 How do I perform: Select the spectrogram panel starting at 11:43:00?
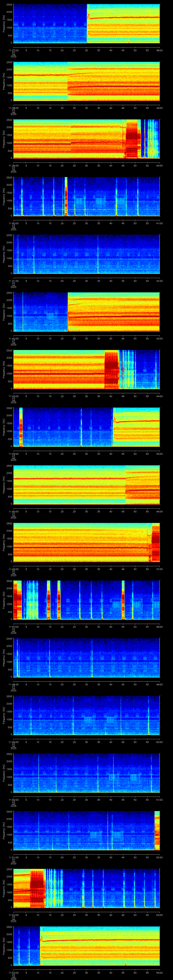pyautogui.click(x=86, y=369)
